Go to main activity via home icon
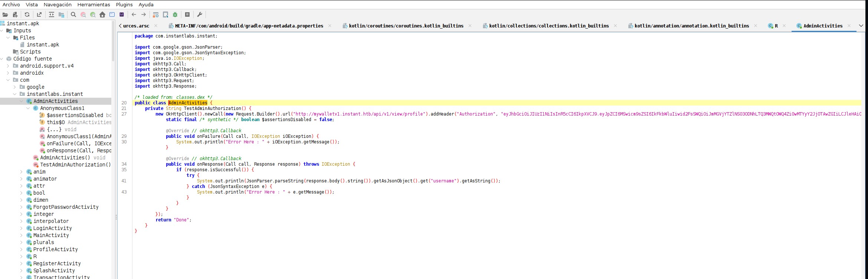Screen dimensions: 868x279 click(x=102, y=15)
